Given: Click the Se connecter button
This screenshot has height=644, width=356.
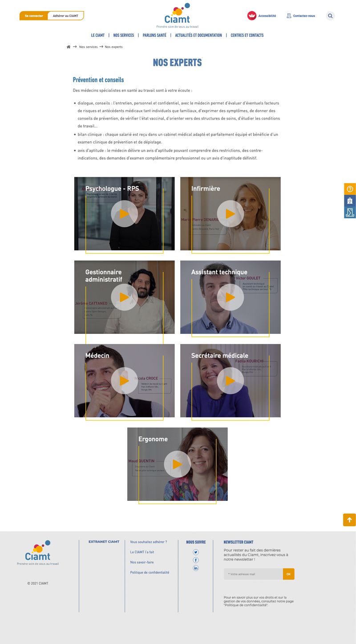Looking at the screenshot, I should [x=34, y=16].
